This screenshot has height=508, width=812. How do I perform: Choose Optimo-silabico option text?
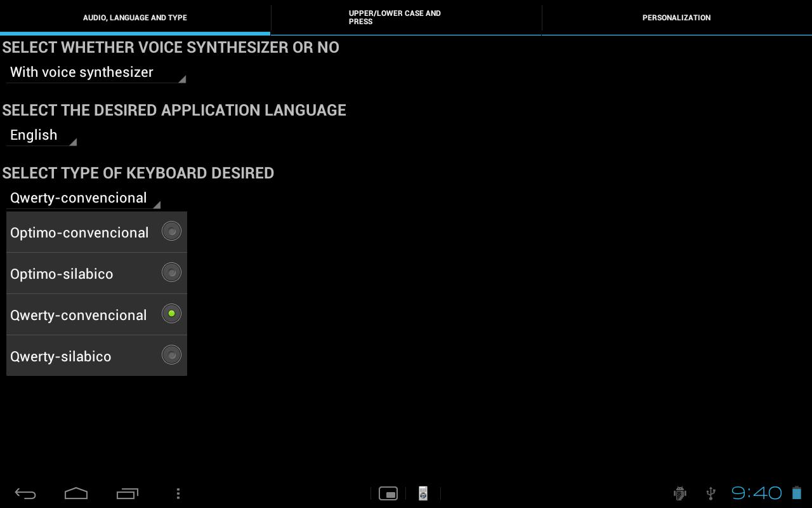[62, 274]
